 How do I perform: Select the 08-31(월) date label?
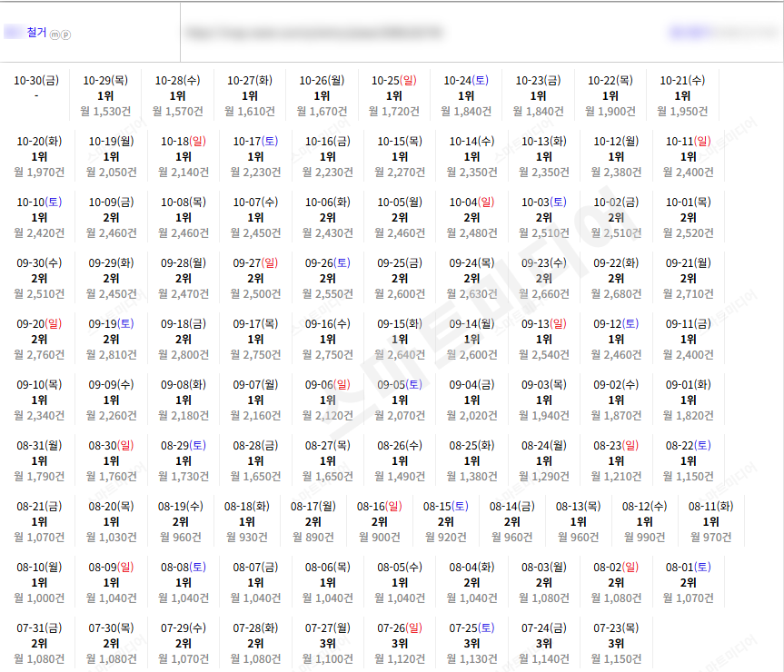(x=39, y=446)
